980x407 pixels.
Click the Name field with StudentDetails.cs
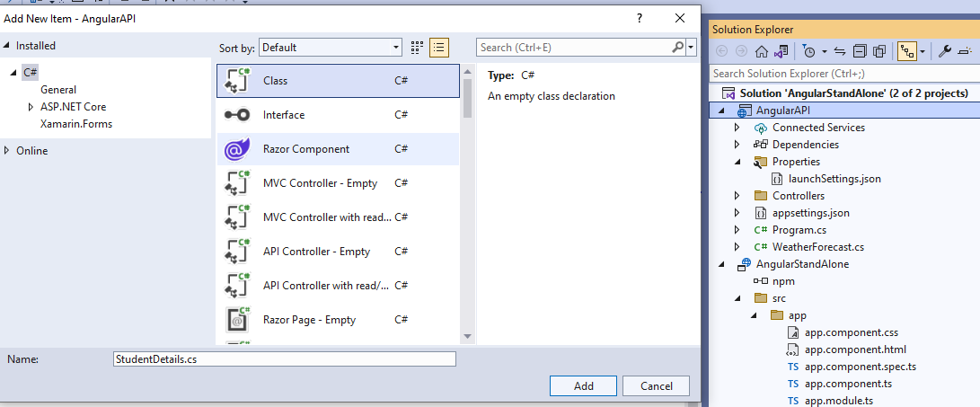[285, 358]
